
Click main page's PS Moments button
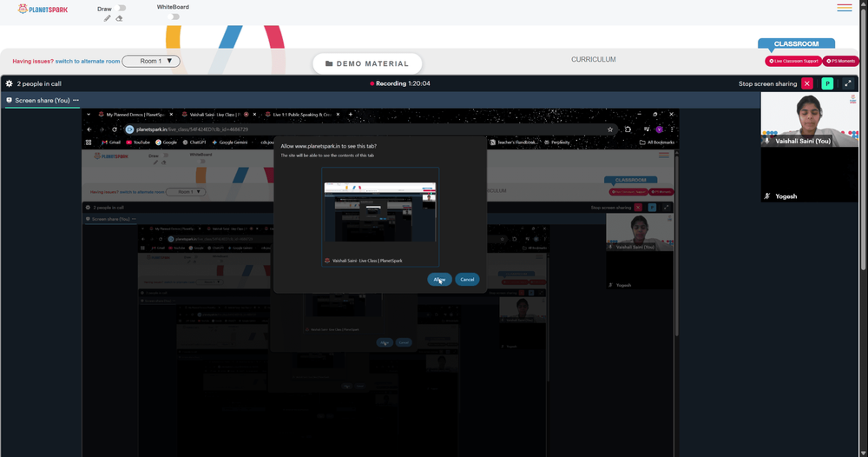[841, 61]
